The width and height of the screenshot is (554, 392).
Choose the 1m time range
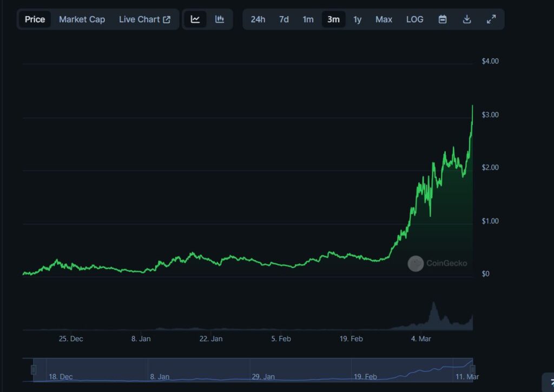pos(308,19)
